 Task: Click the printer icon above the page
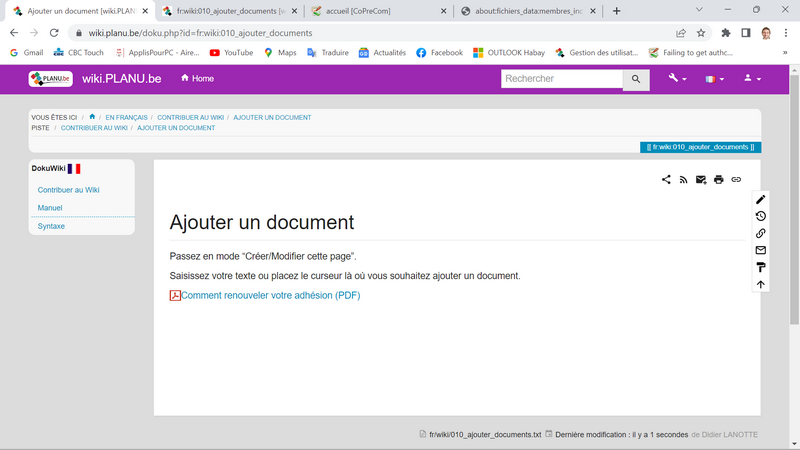tap(718, 180)
